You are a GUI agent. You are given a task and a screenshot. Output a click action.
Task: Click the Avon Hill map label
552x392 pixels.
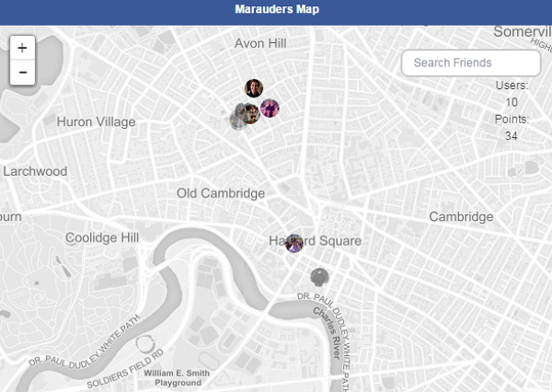pyautogui.click(x=261, y=43)
